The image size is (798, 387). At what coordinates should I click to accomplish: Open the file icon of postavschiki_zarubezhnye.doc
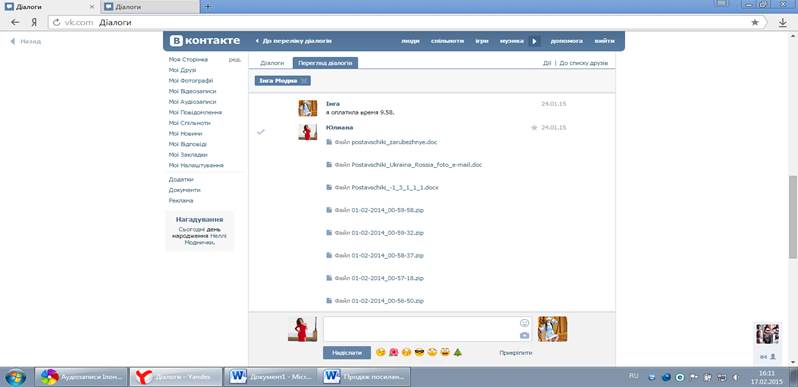coord(329,142)
